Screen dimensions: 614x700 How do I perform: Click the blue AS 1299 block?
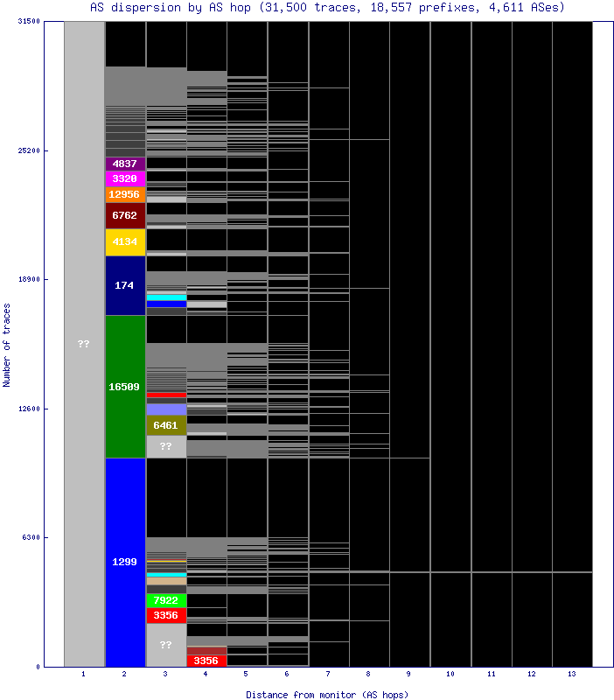(x=125, y=562)
